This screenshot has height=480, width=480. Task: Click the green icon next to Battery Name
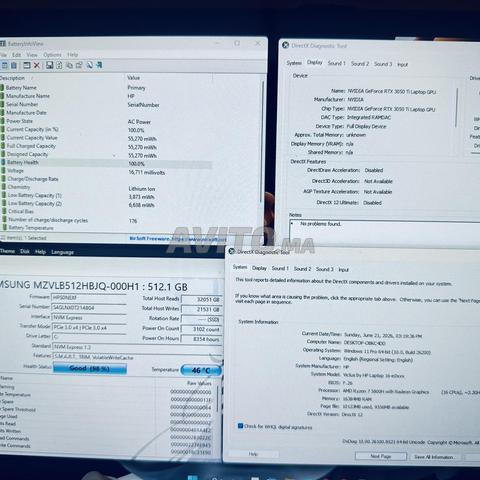click(2, 88)
